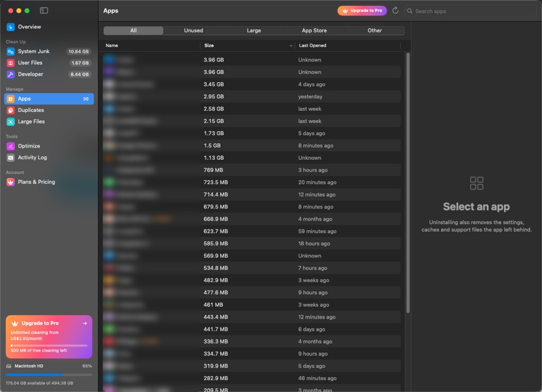Click the 10.84 GB System Junk badge
The height and width of the screenshot is (392, 542).
(78, 51)
